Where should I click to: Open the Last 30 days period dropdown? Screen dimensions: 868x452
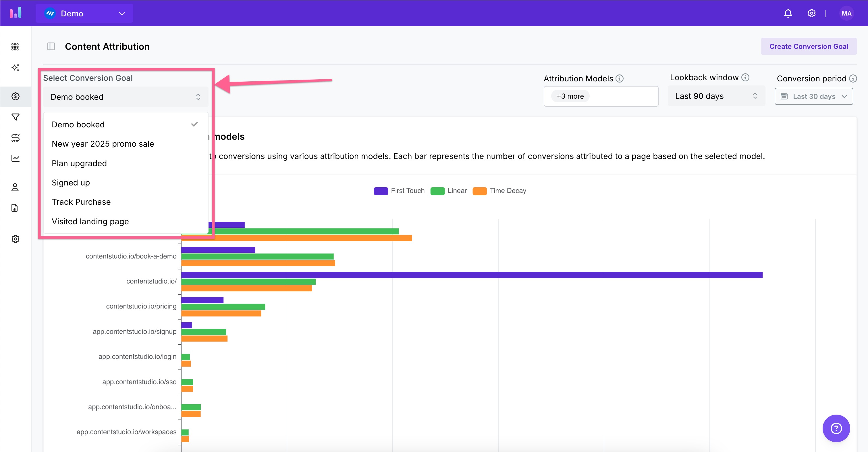[813, 97]
